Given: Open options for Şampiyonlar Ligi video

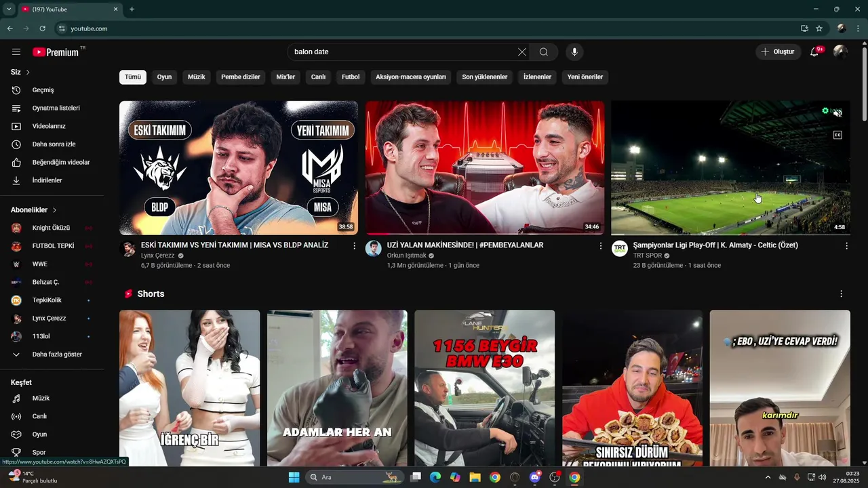Looking at the screenshot, I should point(846,246).
